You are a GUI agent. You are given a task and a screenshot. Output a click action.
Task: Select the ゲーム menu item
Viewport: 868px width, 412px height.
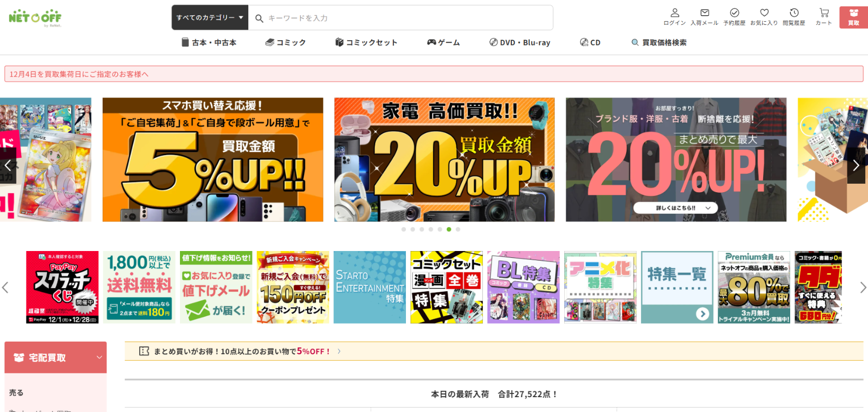tap(444, 42)
